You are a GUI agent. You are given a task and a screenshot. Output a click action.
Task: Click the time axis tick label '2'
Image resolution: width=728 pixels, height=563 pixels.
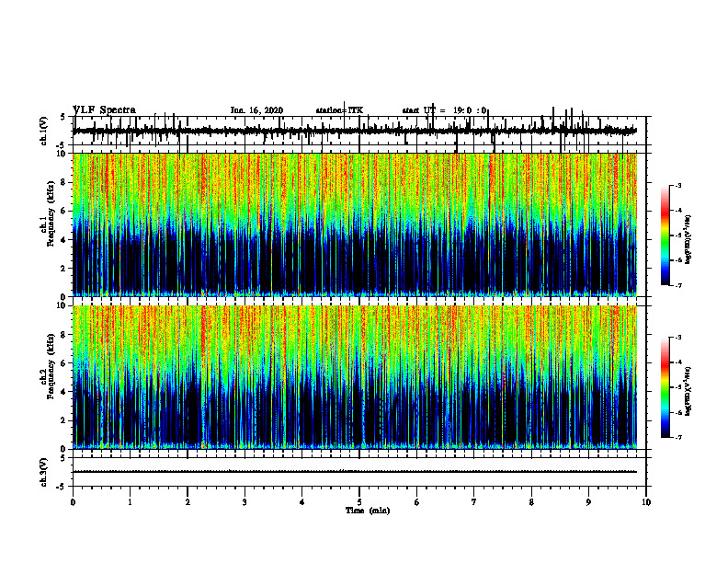pos(188,502)
